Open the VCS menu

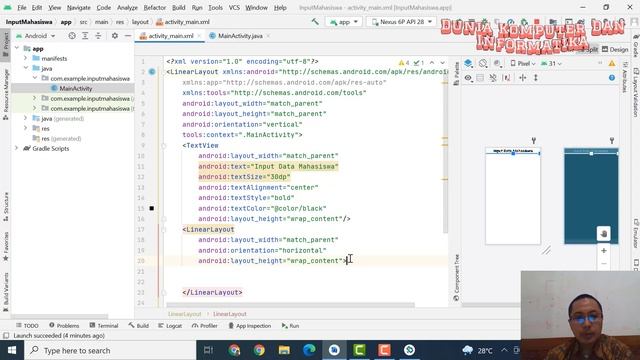click(x=234, y=8)
